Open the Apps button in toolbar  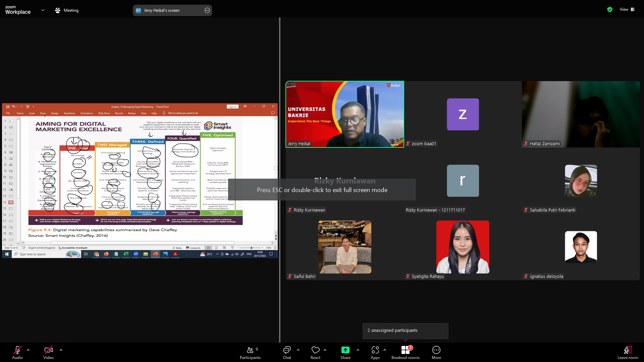click(375, 353)
